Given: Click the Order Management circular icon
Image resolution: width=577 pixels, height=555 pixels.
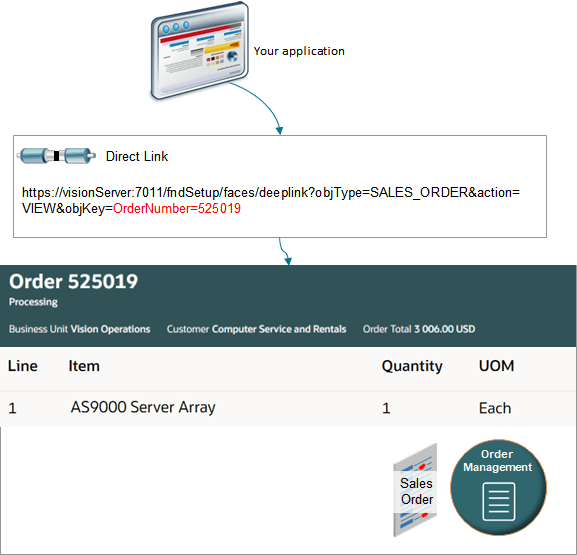Looking at the screenshot, I should coord(498,487).
